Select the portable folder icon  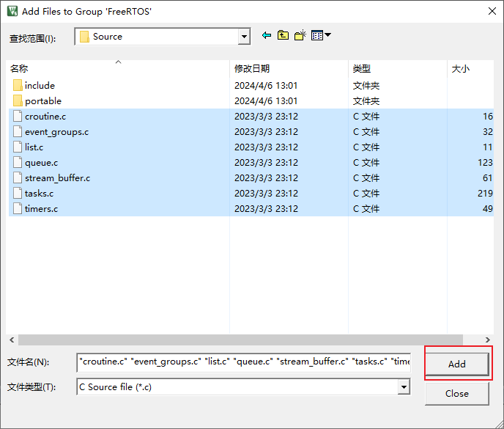18,101
